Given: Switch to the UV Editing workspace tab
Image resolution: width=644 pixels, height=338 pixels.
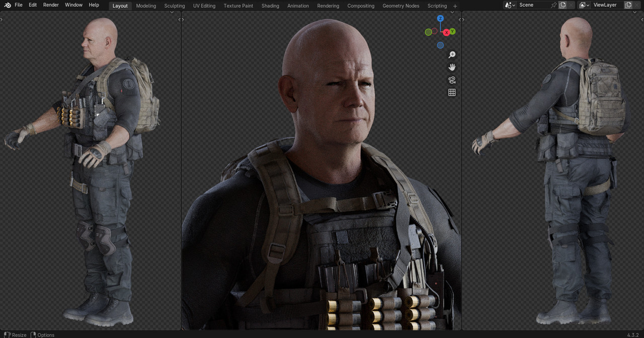Looking at the screenshot, I should [204, 6].
